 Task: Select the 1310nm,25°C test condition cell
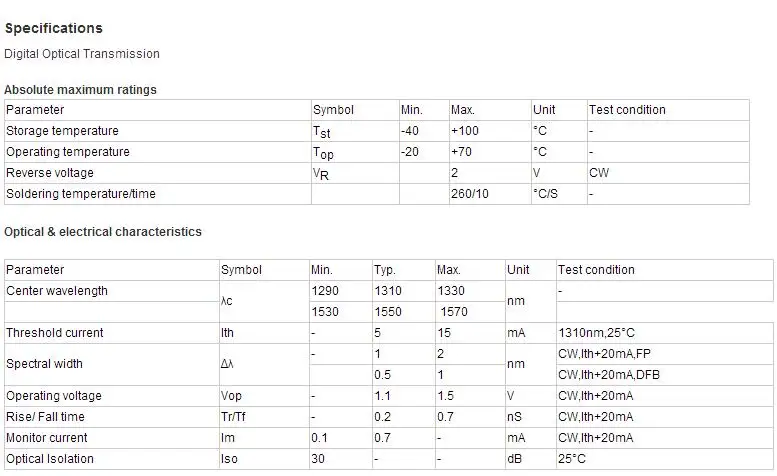point(597,333)
